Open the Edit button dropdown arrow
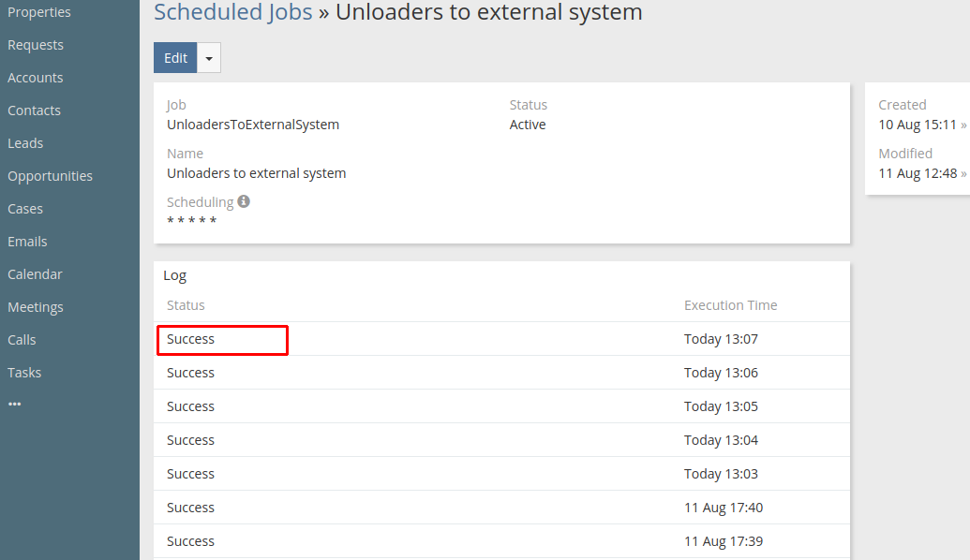 (209, 58)
